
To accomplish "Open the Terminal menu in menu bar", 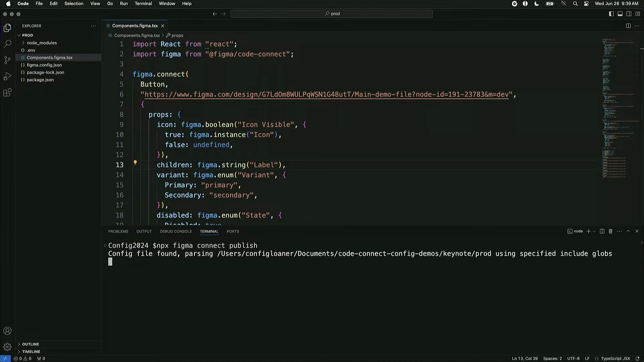I will click(x=143, y=4).
